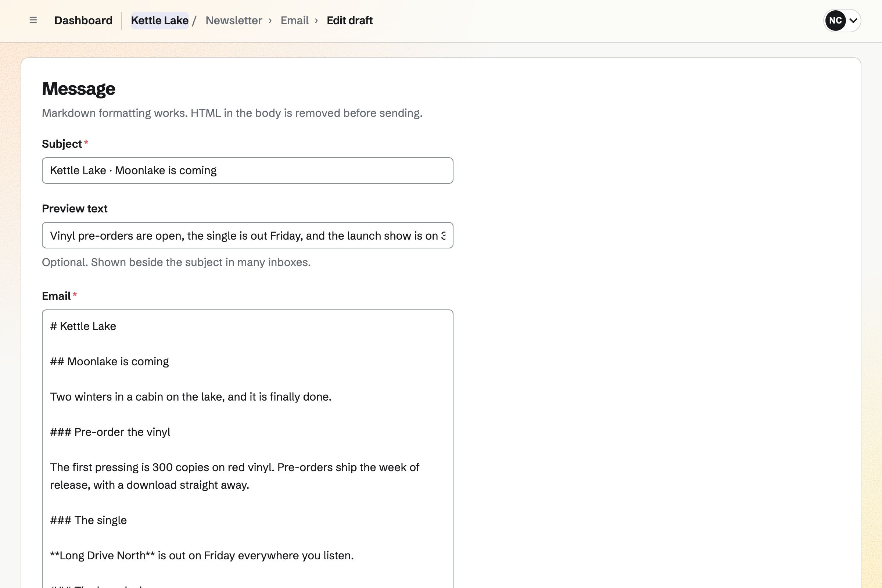Navigate to the Newsletter breadcrumb
This screenshot has height=588, width=882.
(x=234, y=20)
